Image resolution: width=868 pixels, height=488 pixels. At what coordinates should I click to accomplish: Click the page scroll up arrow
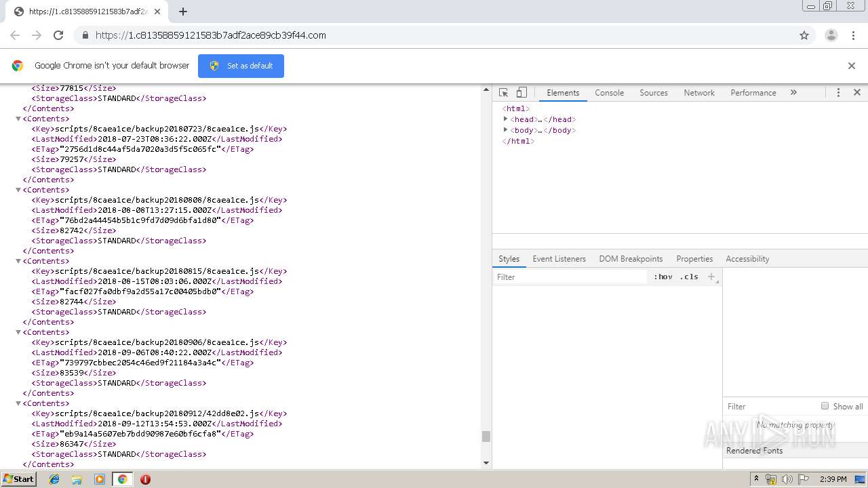486,89
